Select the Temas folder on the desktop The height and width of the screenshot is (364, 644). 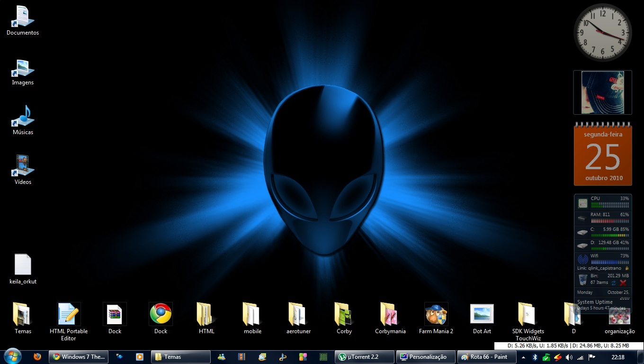tap(23, 314)
